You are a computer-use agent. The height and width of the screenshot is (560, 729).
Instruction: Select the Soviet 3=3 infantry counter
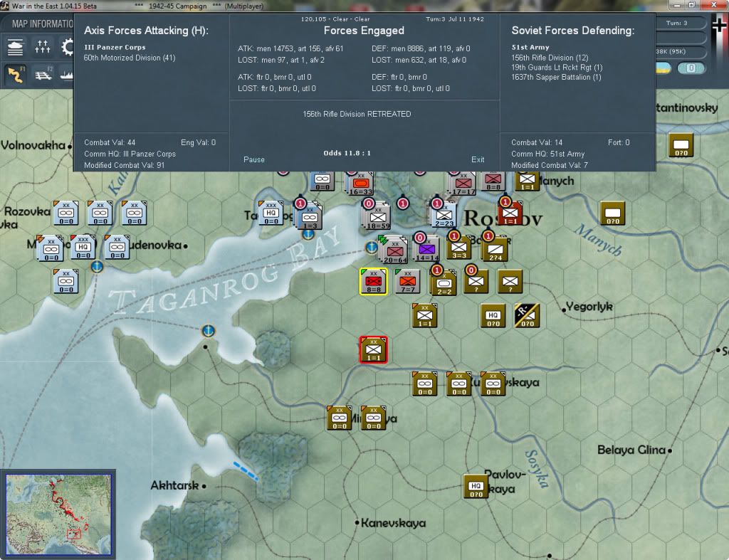point(459,247)
